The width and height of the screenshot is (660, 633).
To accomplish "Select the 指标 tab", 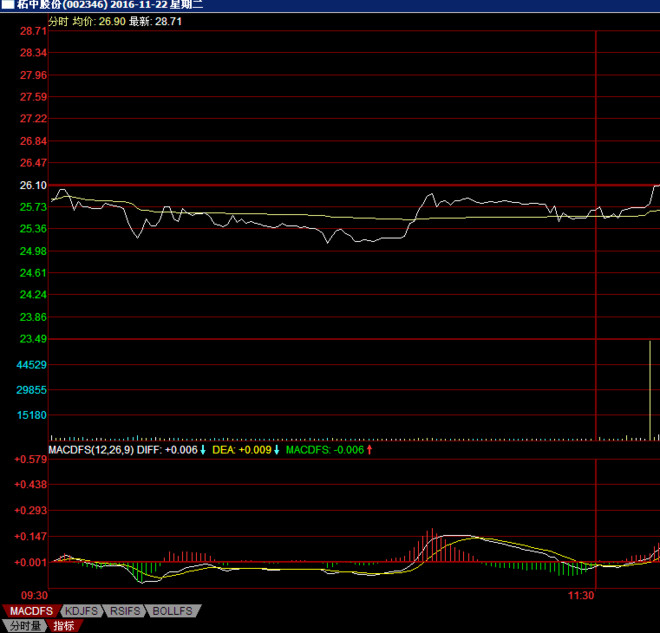I will [x=64, y=625].
